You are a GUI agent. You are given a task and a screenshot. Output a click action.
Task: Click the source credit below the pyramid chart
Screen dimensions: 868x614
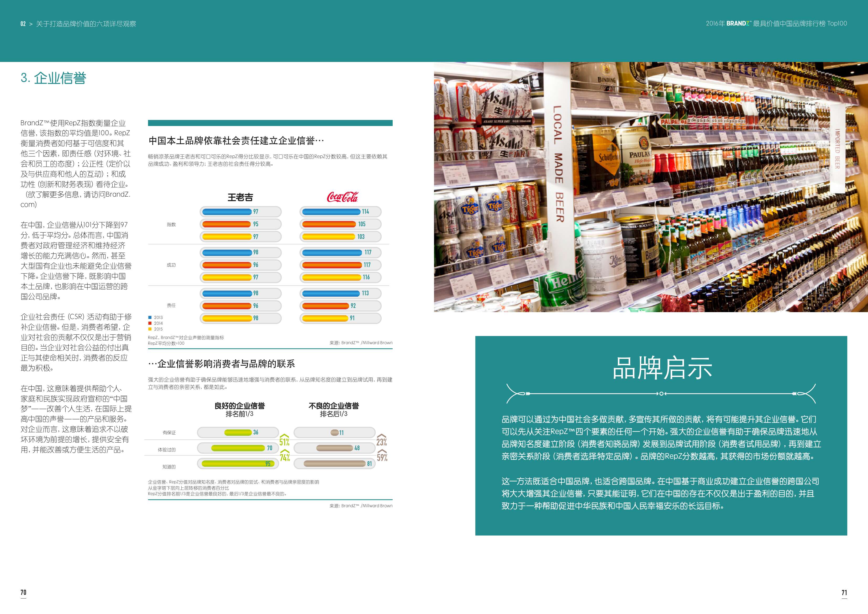361,506
